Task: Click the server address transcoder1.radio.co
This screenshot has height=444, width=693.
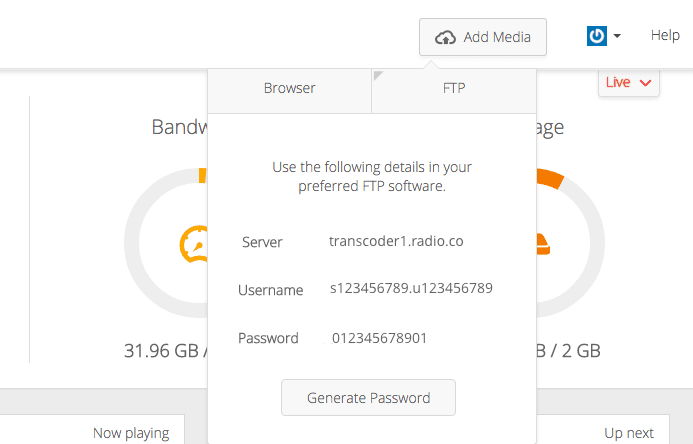Action: click(396, 241)
